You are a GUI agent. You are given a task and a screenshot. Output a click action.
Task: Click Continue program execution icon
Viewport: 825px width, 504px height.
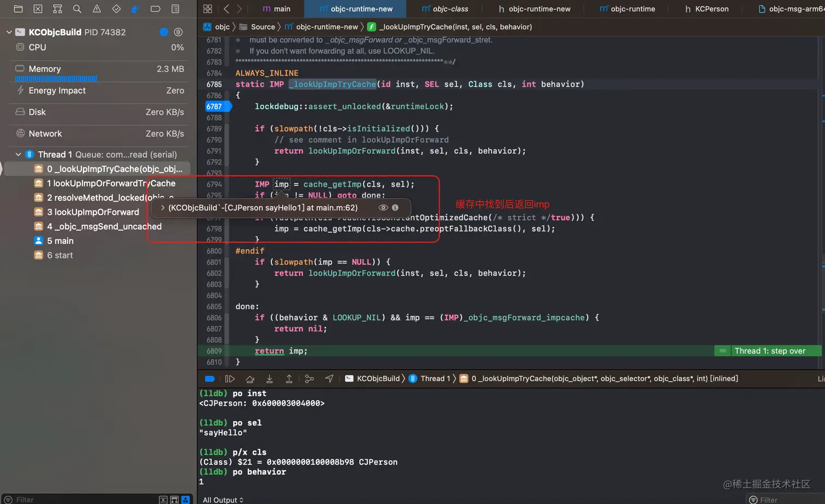pos(230,379)
